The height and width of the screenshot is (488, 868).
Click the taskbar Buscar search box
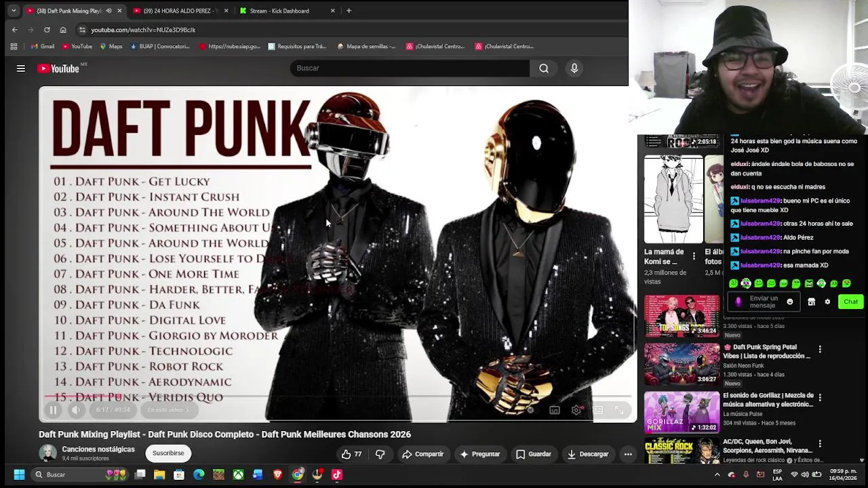tap(80, 475)
